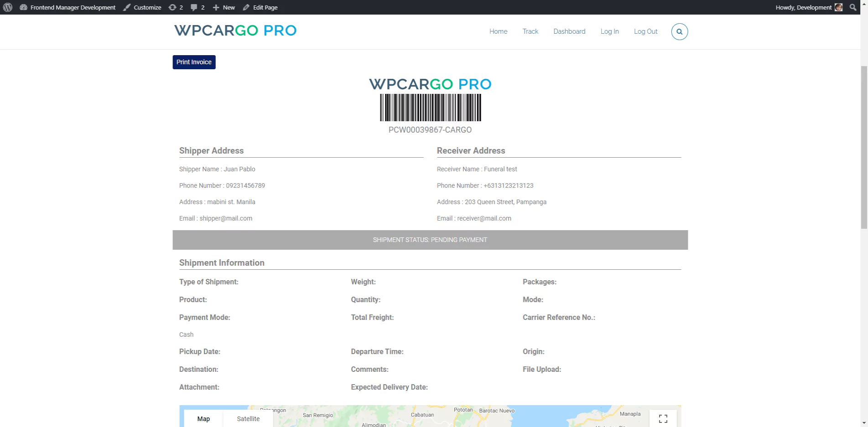Click the shipper email shipper@mail.com
Viewport: 868px width, 427px height.
226,218
